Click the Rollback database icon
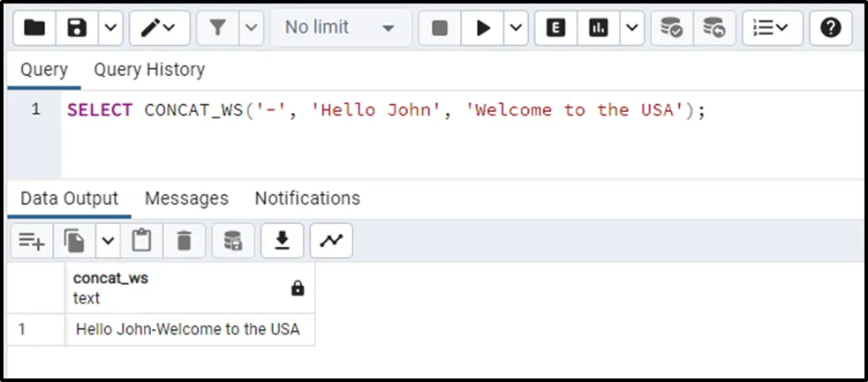The height and width of the screenshot is (382, 868). tap(714, 28)
